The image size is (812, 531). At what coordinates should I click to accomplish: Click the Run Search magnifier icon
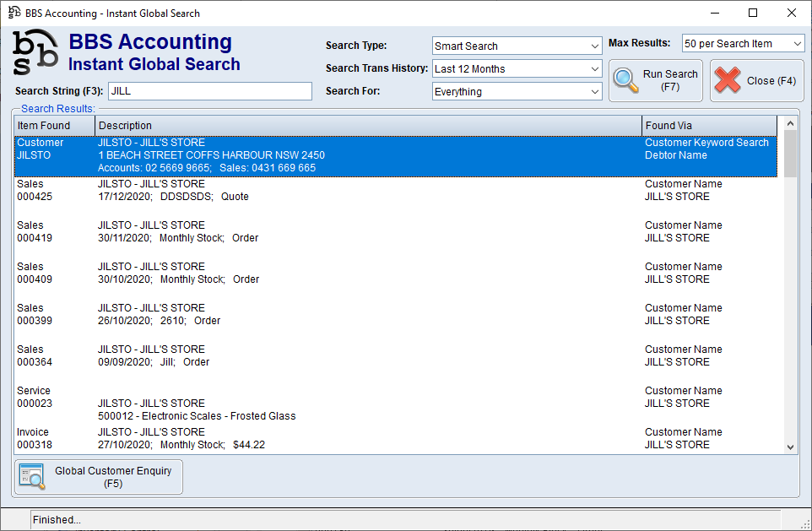(626, 80)
